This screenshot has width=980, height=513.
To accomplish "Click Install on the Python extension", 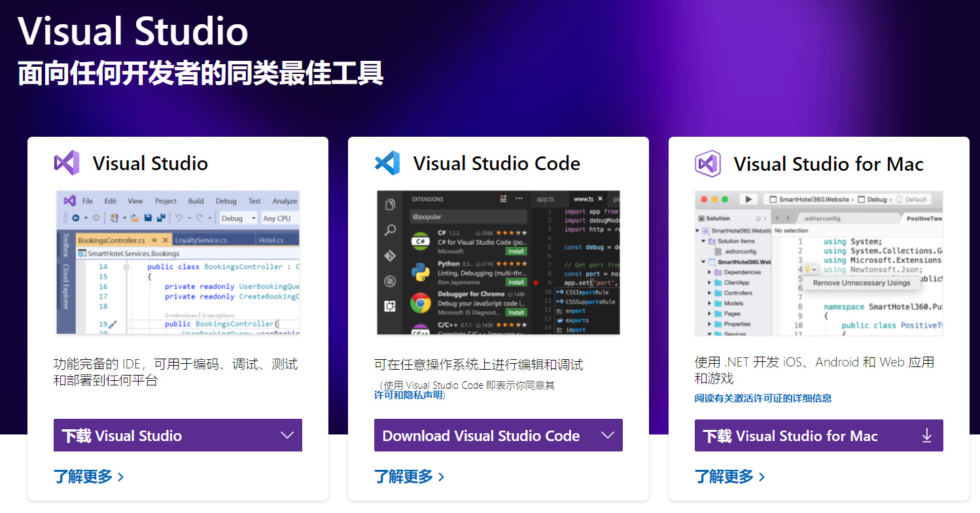I will click(x=516, y=282).
